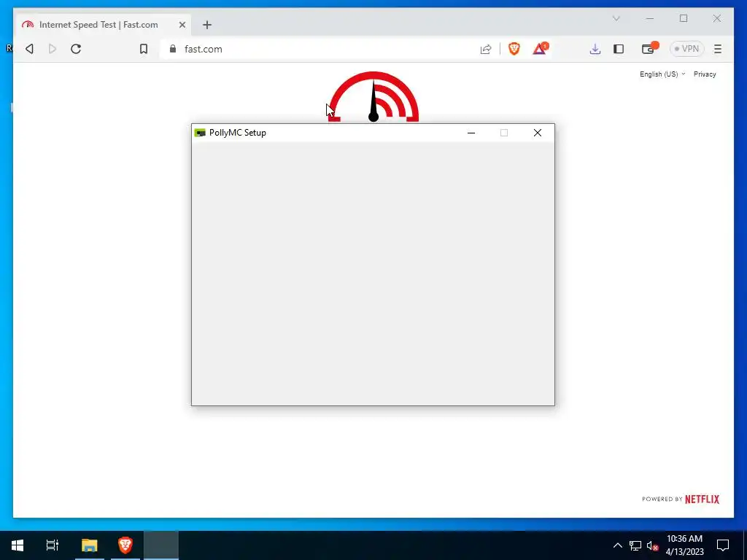Open the share page icon

pos(485,49)
